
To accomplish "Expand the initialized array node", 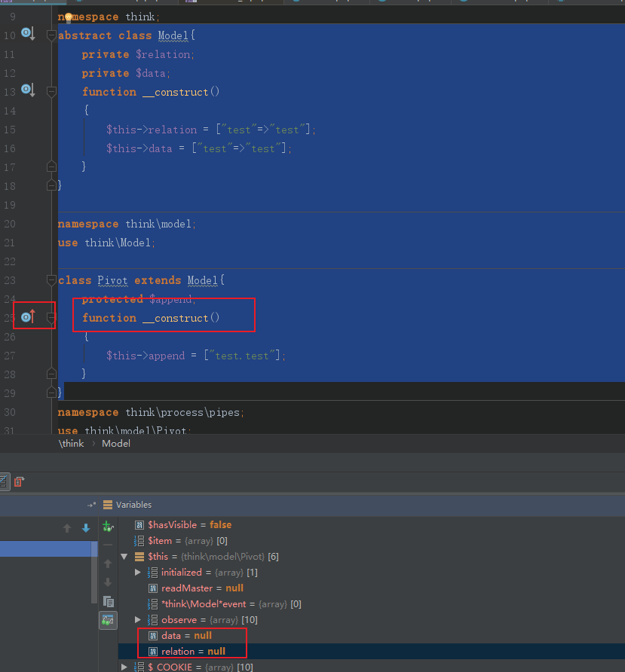I will [x=138, y=573].
